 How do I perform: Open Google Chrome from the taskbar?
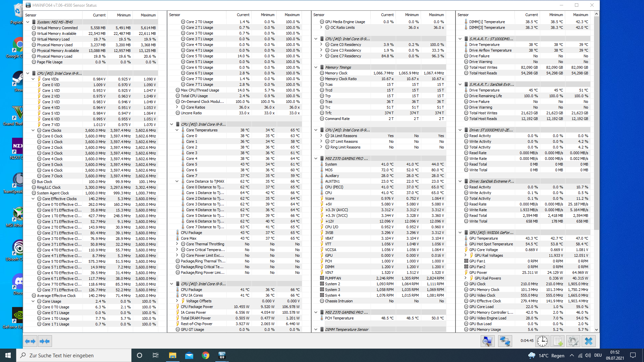pyautogui.click(x=205, y=355)
